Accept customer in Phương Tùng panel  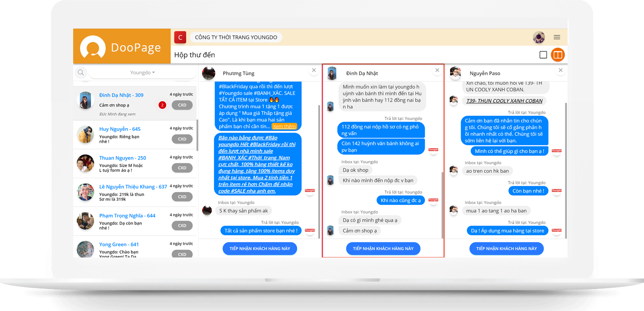tap(260, 248)
